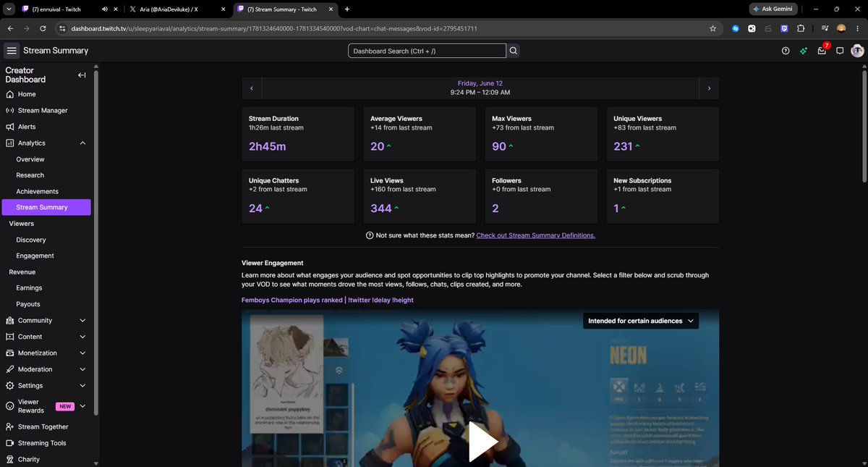
Task: Expand the Content section chevron
Action: [82, 337]
